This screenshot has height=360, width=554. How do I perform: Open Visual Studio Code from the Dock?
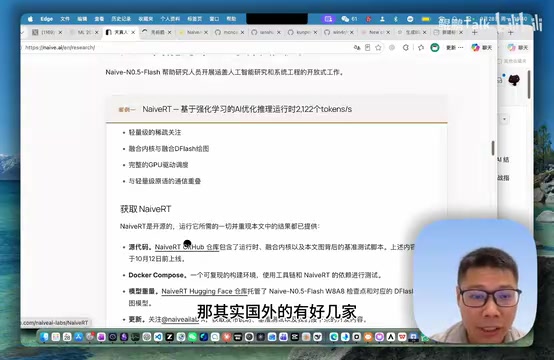158,337
